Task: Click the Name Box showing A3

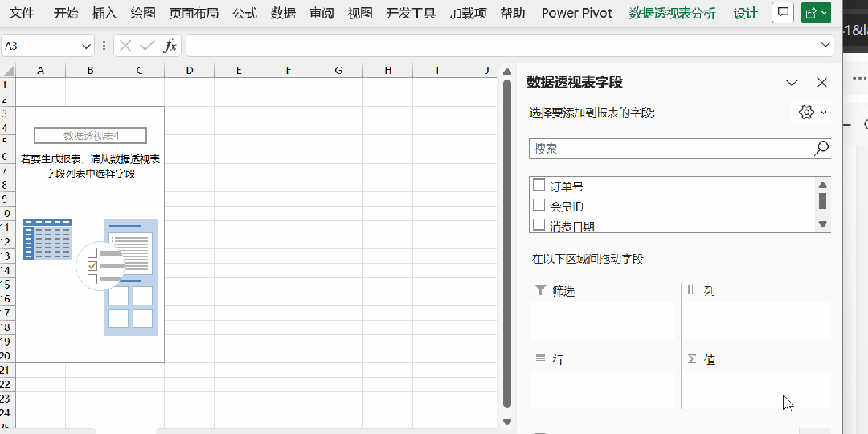Action: 42,46
